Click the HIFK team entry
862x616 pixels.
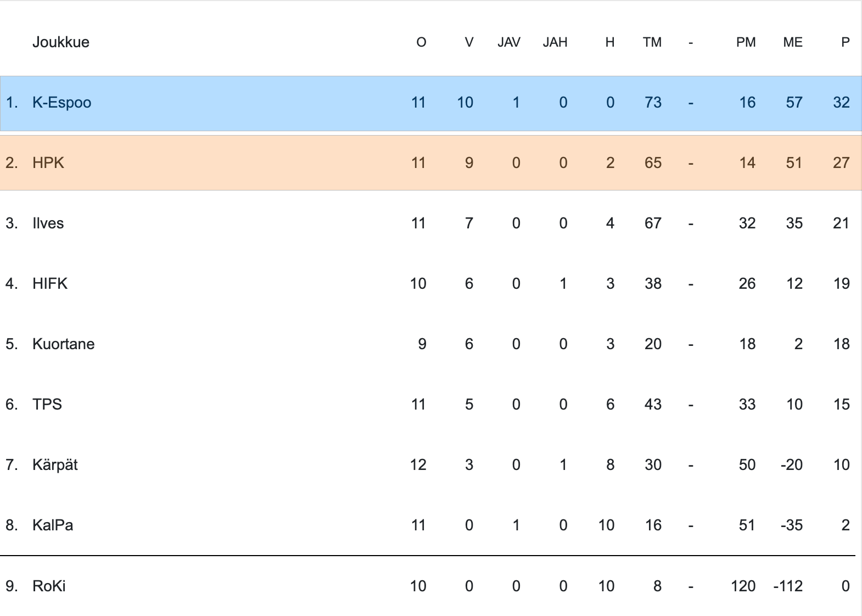pos(50,284)
